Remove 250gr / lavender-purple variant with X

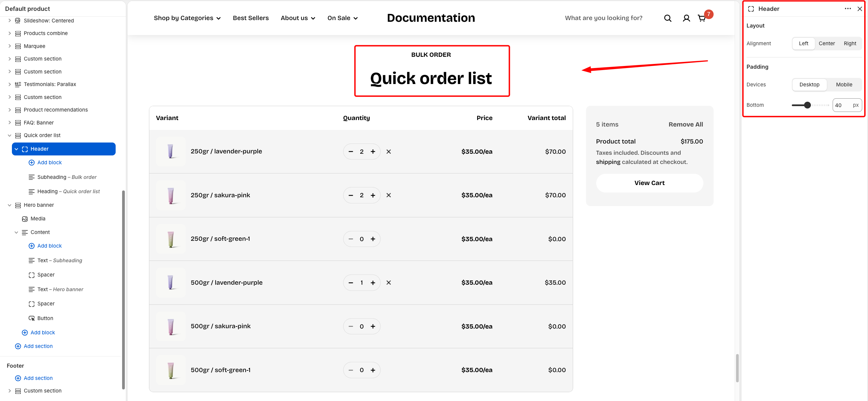point(388,152)
